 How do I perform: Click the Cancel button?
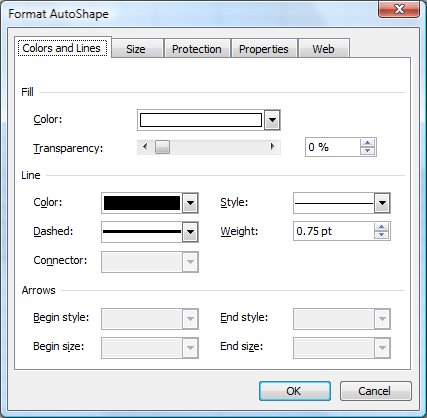click(376, 391)
